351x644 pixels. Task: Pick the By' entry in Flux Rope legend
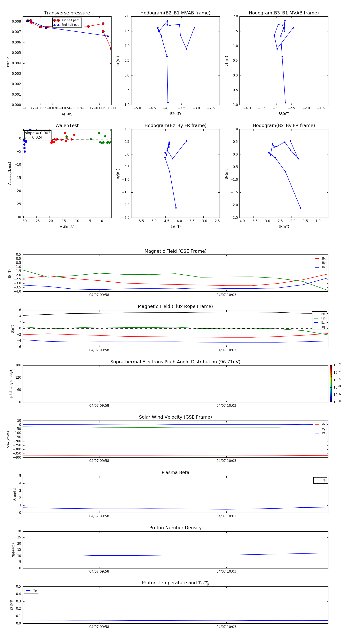click(320, 318)
